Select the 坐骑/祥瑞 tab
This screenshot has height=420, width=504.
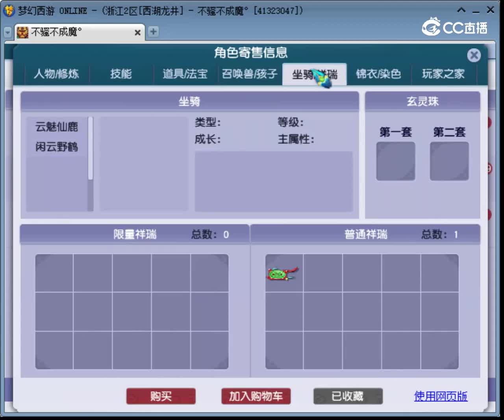point(315,74)
